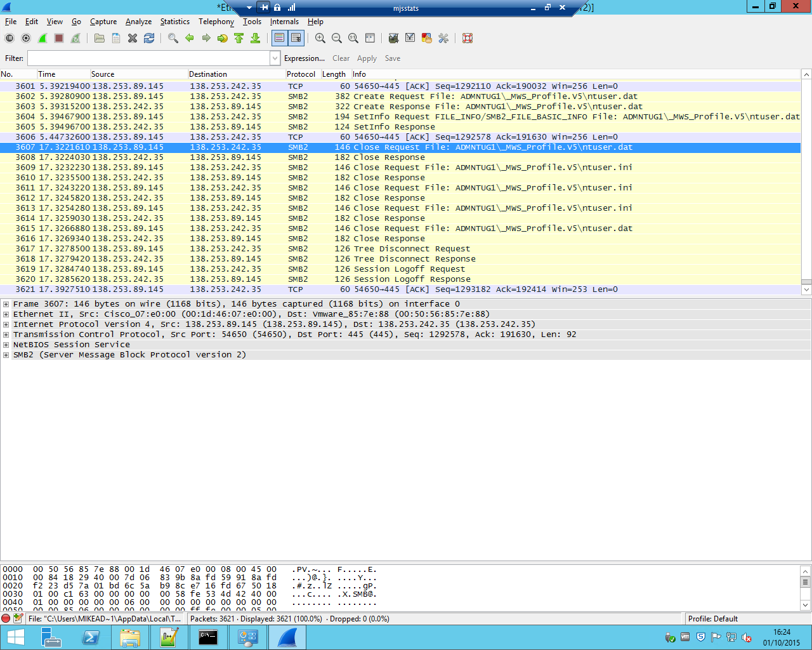The width and height of the screenshot is (812, 650).
Task: Sort packets by the Time column header
Action: [x=63, y=74]
